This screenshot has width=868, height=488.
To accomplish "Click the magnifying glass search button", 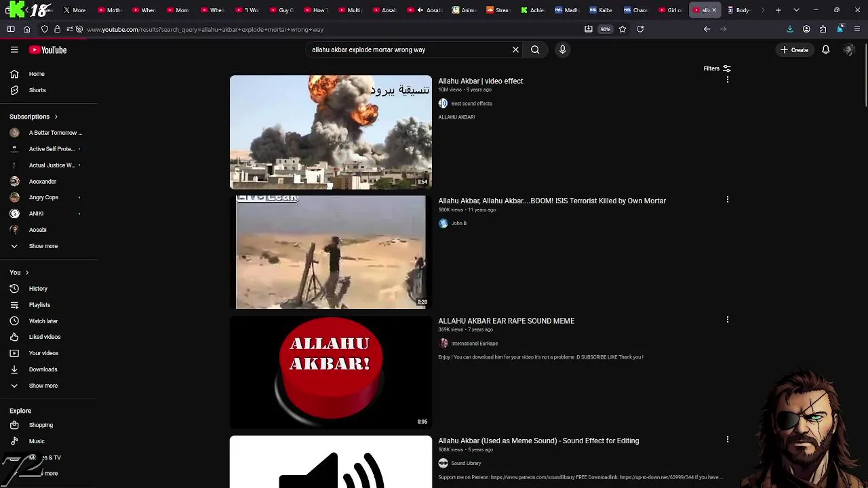I will 535,49.
